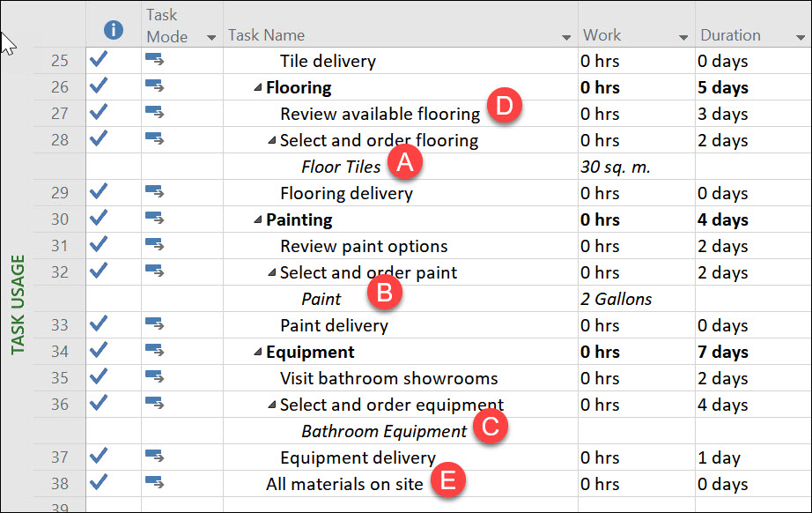812x513 pixels.
Task: Click the completed checkmark for row 26
Action: tap(99, 85)
